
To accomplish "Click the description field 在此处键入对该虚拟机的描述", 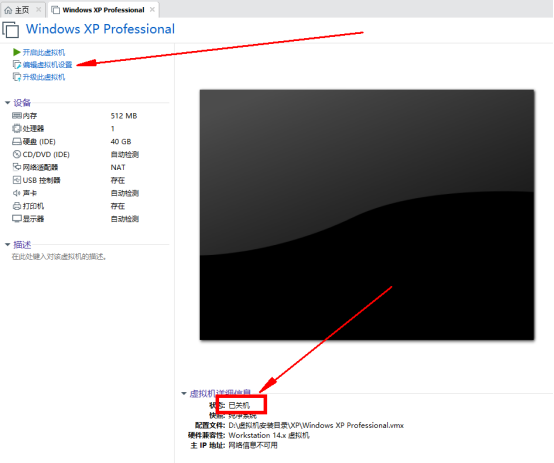I will coord(59,257).
